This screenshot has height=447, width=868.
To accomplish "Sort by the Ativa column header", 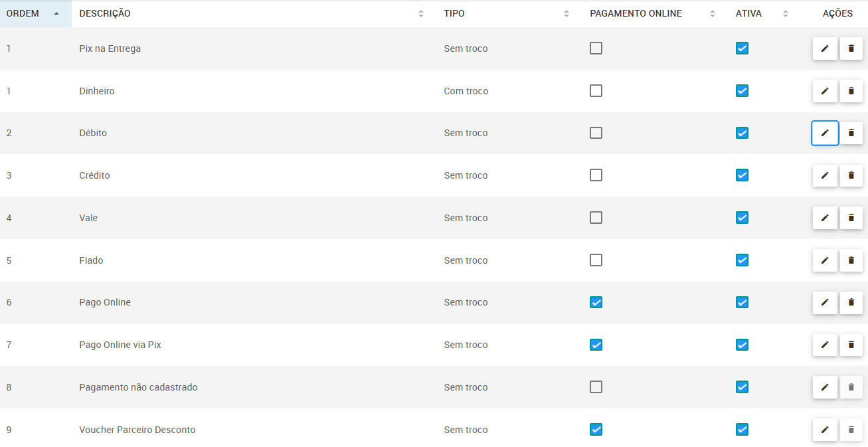I will tap(786, 14).
